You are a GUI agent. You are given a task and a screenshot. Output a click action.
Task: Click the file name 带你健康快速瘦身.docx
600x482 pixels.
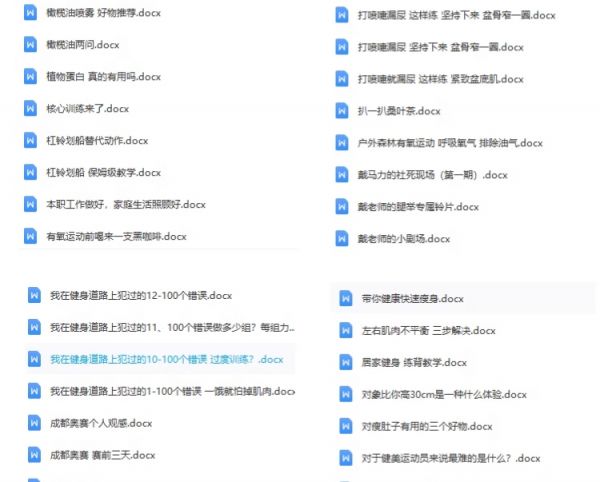(412, 298)
